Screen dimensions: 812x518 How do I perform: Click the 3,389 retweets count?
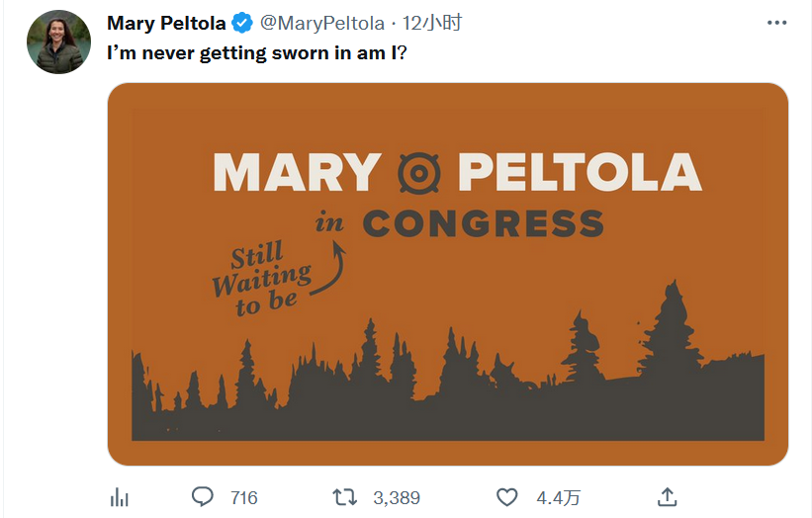pos(397,498)
